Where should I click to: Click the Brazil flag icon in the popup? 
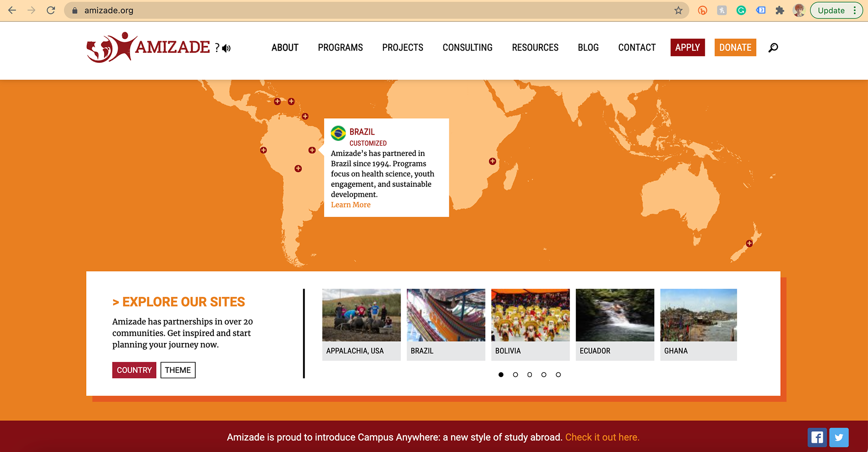point(338,133)
